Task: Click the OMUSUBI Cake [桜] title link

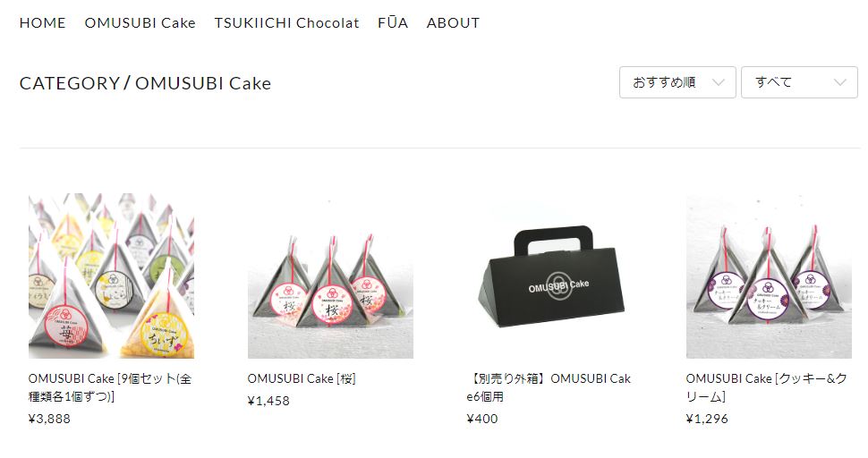Action: (302, 379)
